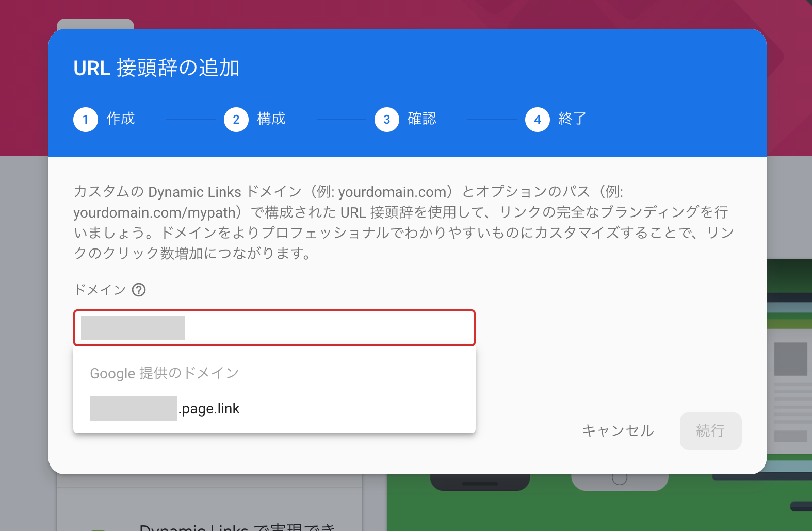Select step 1 作成 in the stepper
The width and height of the screenshot is (812, 531).
pos(104,119)
